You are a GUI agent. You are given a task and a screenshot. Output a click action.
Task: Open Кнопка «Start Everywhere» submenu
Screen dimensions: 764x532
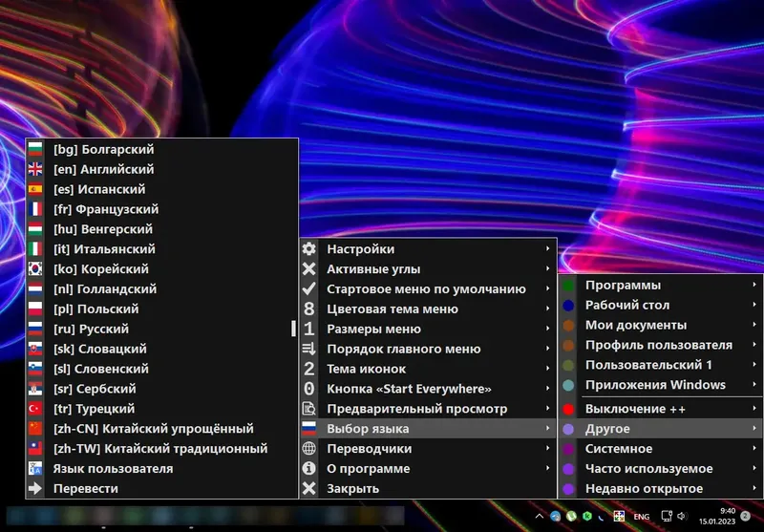(x=428, y=389)
